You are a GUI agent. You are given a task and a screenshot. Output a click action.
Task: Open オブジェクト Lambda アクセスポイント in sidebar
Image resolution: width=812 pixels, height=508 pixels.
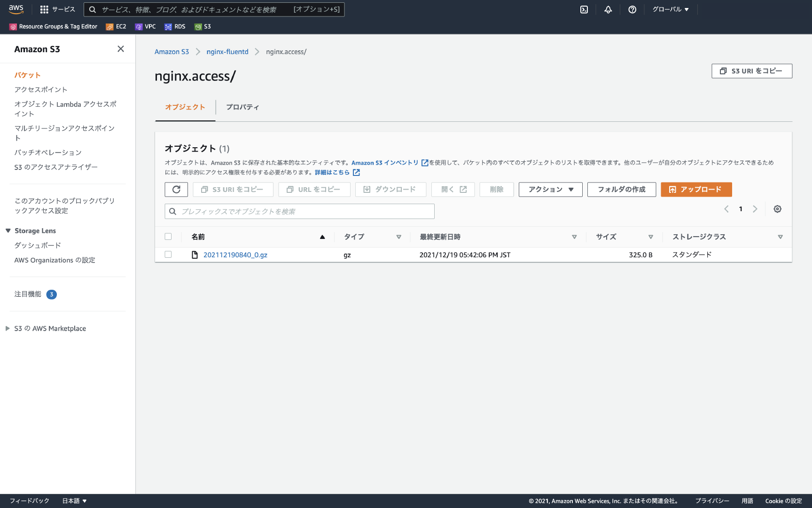[65, 109]
